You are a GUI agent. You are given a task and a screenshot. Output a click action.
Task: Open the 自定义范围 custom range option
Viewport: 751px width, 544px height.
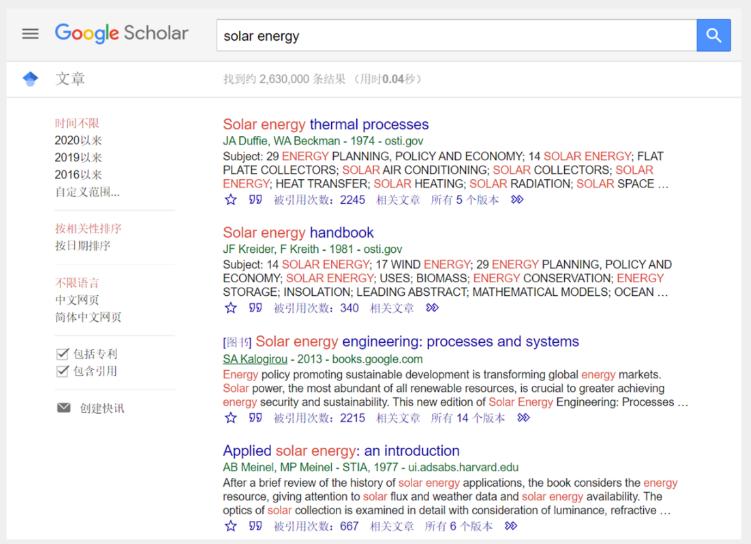point(87,192)
